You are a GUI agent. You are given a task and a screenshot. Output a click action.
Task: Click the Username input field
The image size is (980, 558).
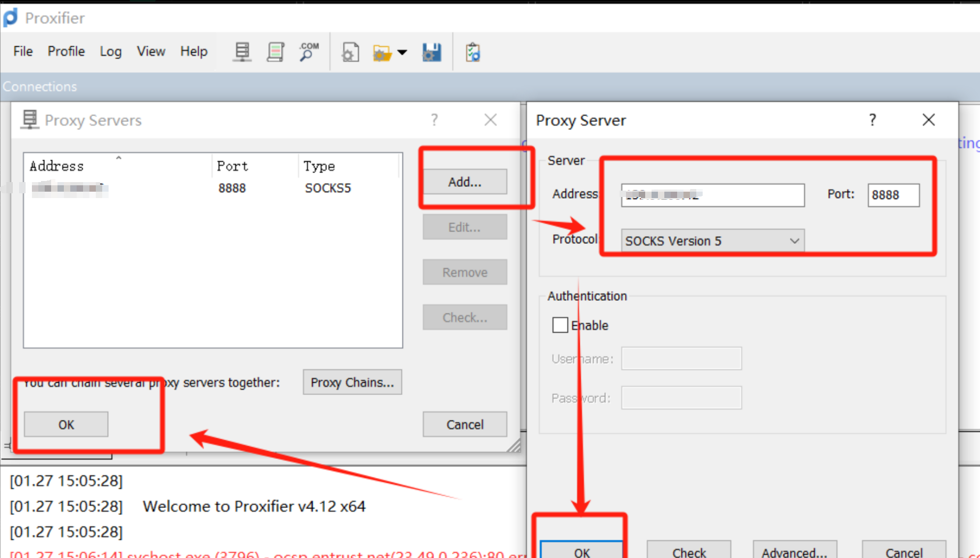(681, 358)
